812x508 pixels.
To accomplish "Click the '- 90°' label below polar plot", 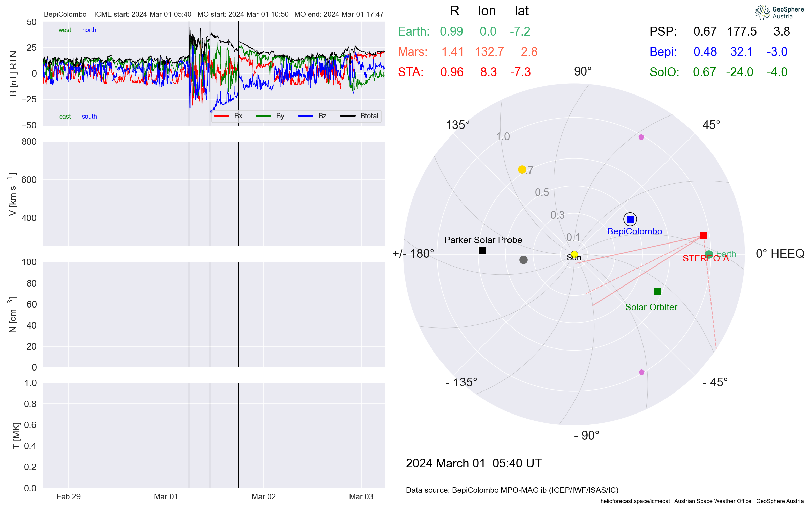I will pos(587,436).
